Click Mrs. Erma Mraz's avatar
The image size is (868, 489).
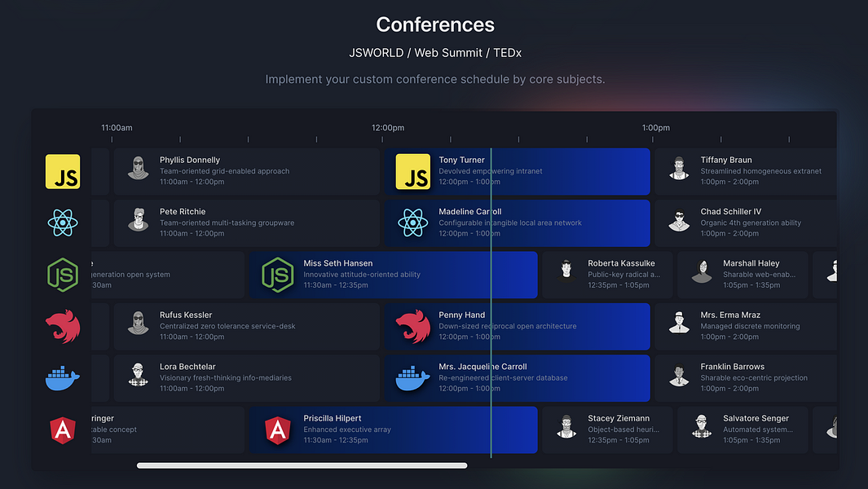679,324
